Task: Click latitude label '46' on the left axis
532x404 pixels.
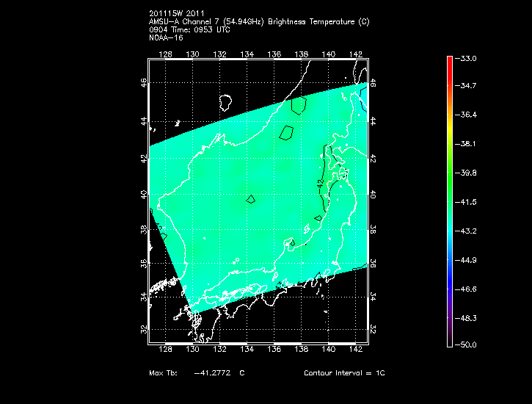Action: [x=145, y=82]
